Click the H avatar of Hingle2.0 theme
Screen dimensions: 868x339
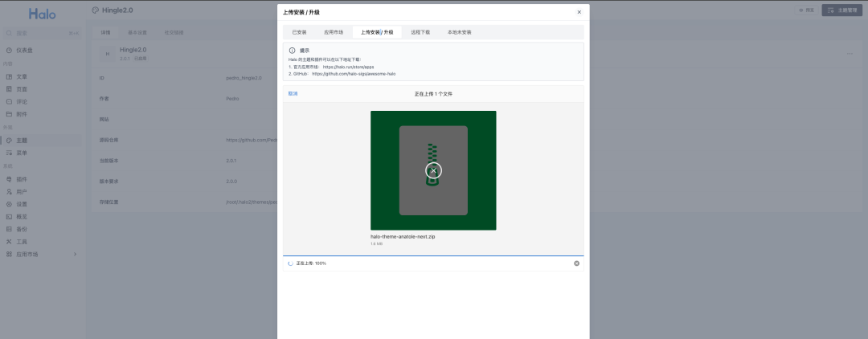click(x=108, y=54)
